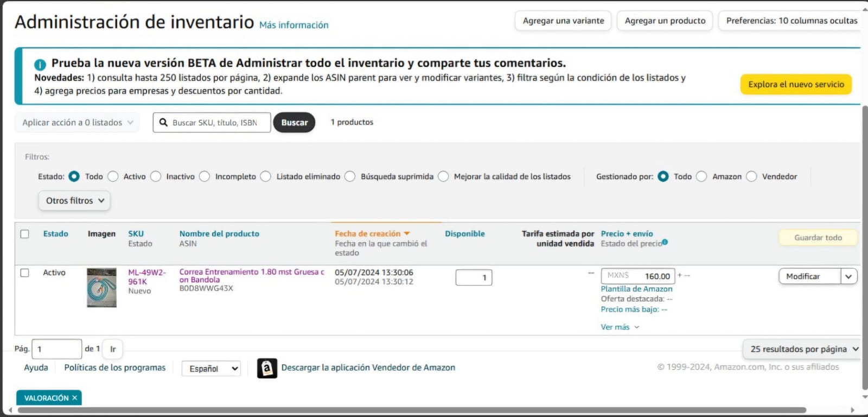This screenshot has height=417, width=868.
Task: Click the horizontal scrollbar at the bottom
Action: click(412, 410)
